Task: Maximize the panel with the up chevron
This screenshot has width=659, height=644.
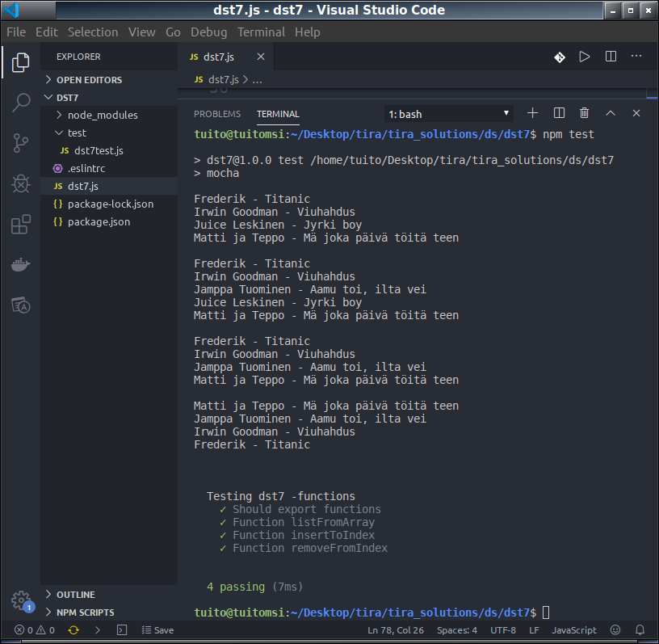Action: 611,113
